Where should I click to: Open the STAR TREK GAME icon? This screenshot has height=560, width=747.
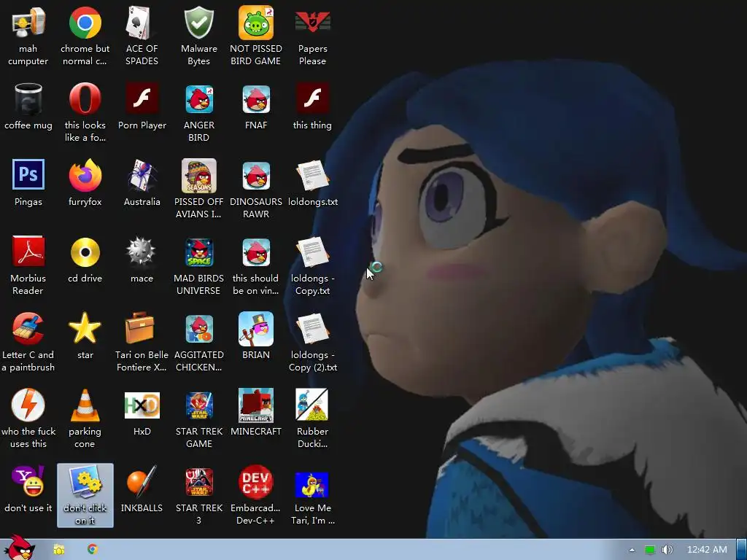tap(198, 405)
